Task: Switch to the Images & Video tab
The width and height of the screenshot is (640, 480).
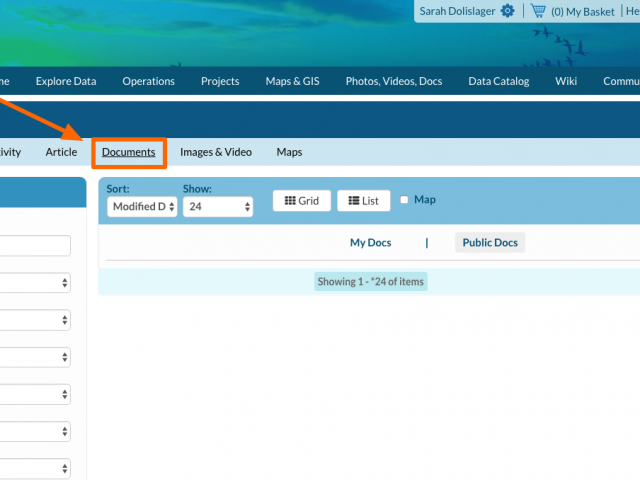Action: [x=216, y=152]
